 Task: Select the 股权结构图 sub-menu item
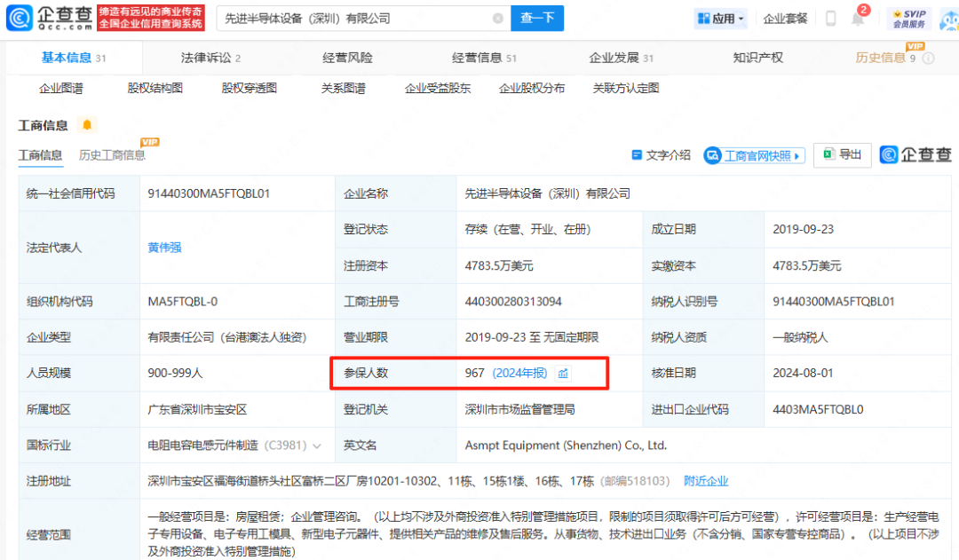(155, 88)
